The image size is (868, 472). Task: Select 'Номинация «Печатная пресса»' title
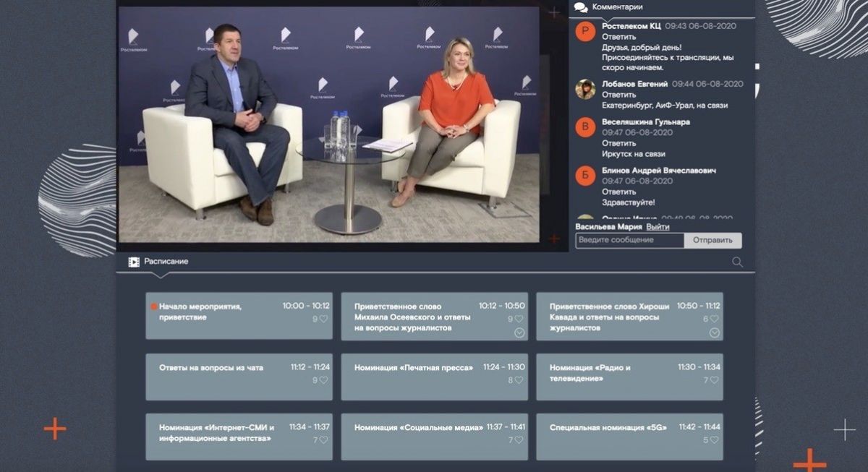coord(414,368)
